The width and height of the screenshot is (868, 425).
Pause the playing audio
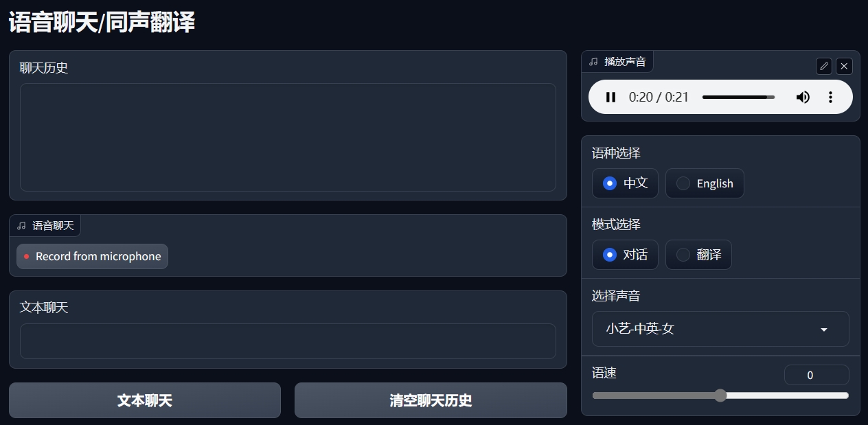(610, 97)
